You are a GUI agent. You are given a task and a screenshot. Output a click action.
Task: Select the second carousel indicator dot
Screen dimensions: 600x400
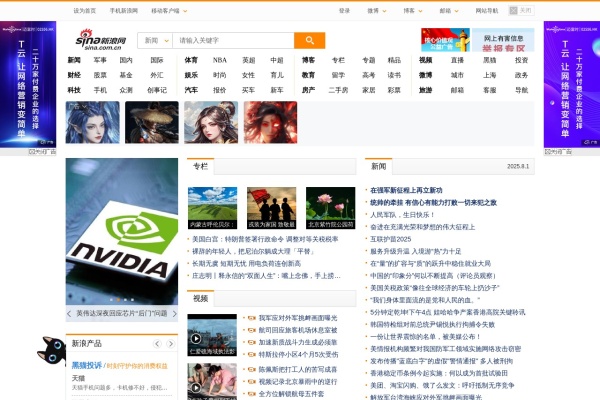click(118, 300)
